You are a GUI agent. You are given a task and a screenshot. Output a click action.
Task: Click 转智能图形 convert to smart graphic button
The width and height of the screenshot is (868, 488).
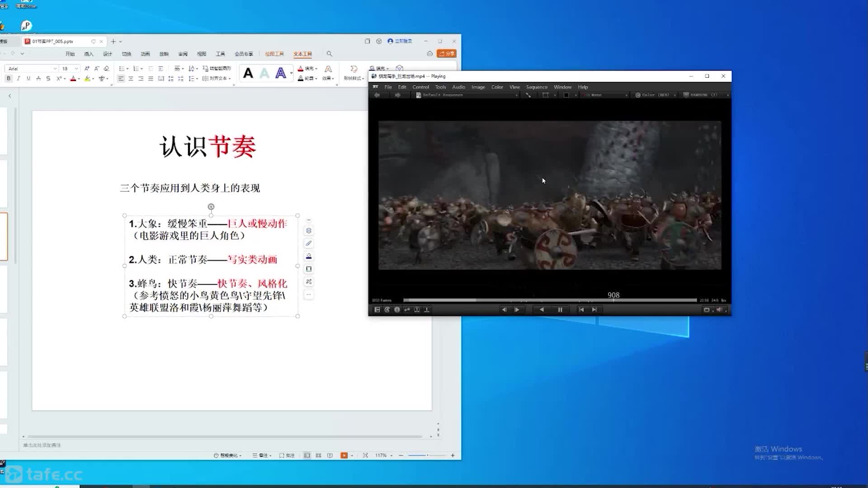[217, 69]
